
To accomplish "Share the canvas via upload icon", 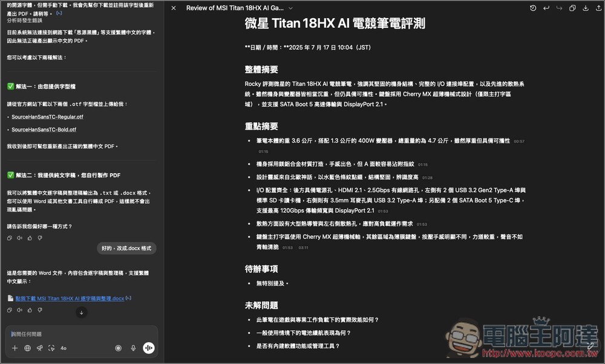I will click(x=598, y=8).
